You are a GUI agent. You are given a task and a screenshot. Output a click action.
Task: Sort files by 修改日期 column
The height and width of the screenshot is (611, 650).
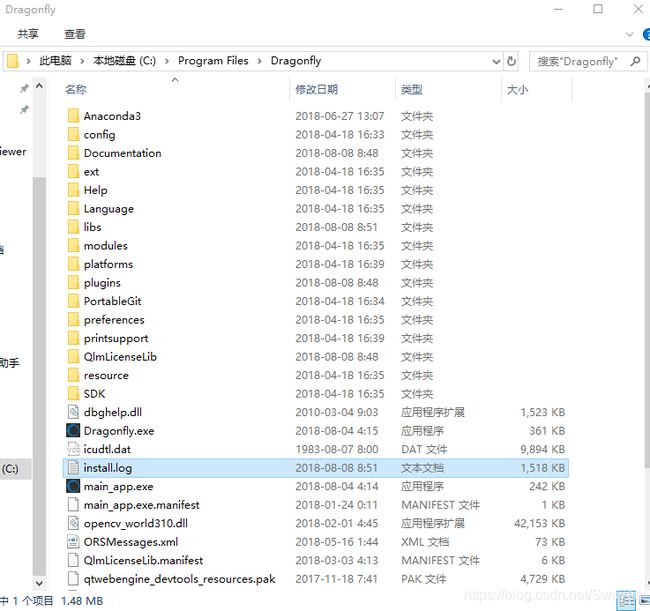(x=317, y=89)
